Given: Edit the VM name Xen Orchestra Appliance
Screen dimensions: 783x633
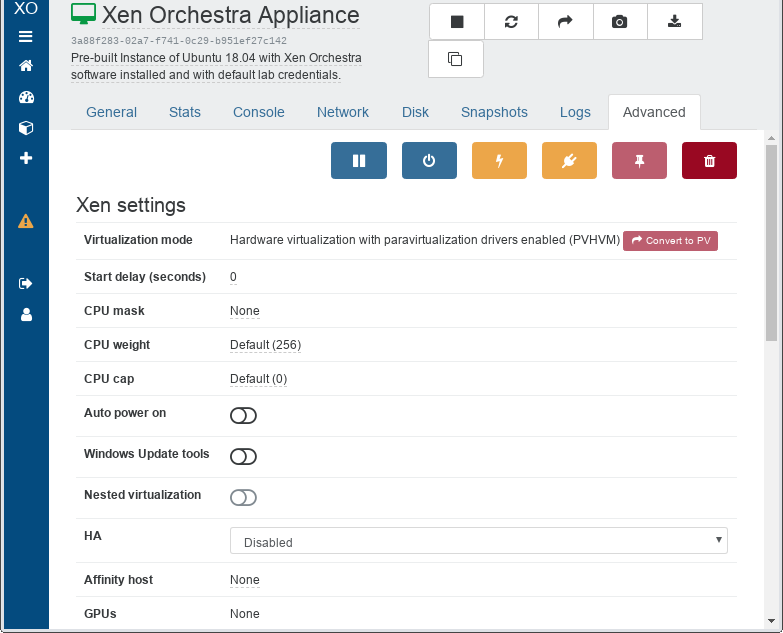Looking at the screenshot, I should tap(231, 15).
